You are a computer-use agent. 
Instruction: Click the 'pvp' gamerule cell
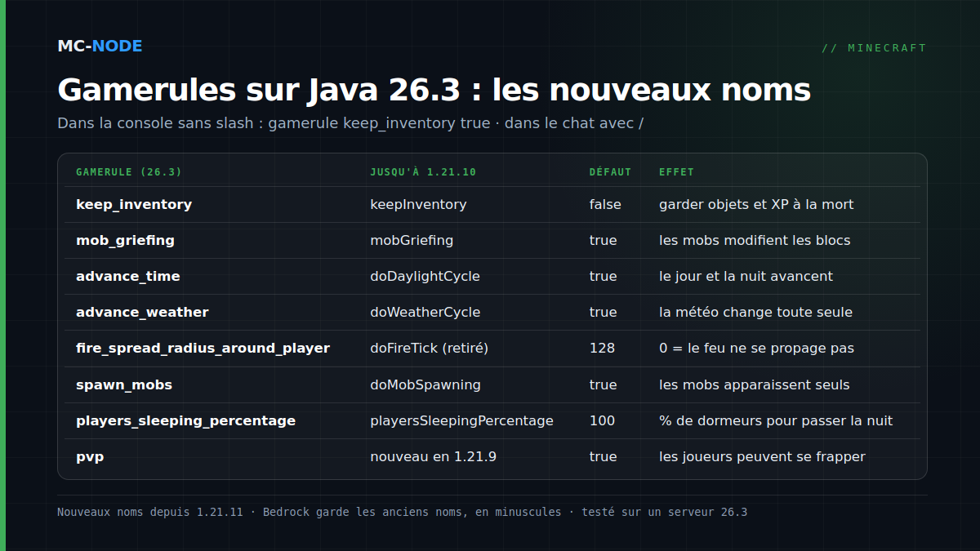pos(90,456)
